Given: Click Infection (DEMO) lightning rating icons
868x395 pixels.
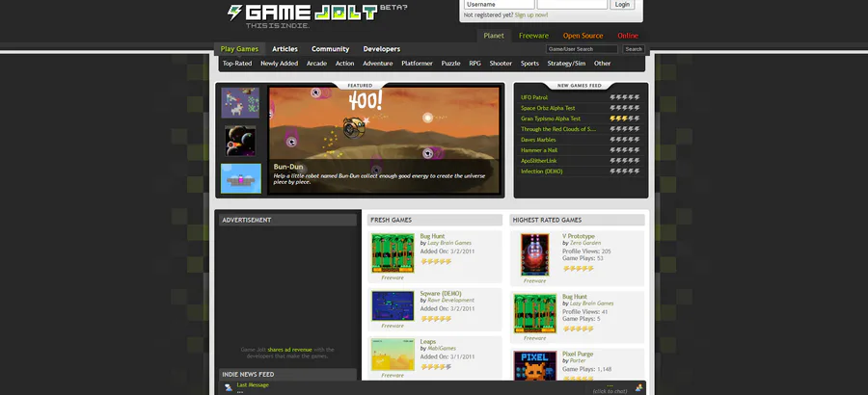Looking at the screenshot, I should [x=624, y=171].
